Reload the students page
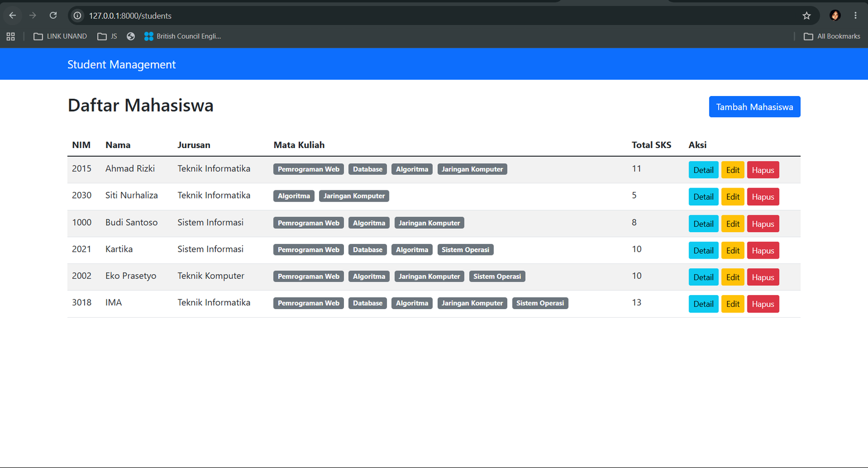The width and height of the screenshot is (868, 468). pyautogui.click(x=53, y=16)
